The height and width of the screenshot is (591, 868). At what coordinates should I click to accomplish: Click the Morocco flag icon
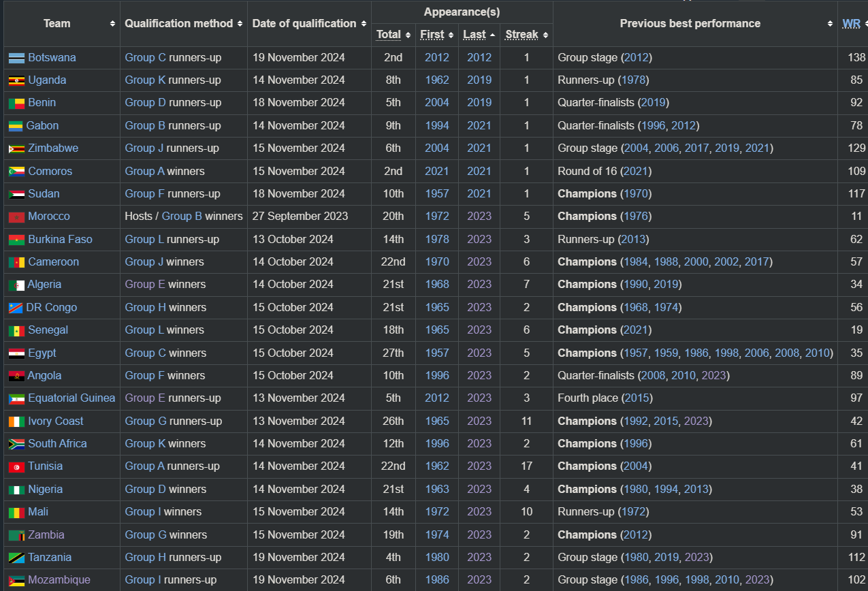(16, 217)
